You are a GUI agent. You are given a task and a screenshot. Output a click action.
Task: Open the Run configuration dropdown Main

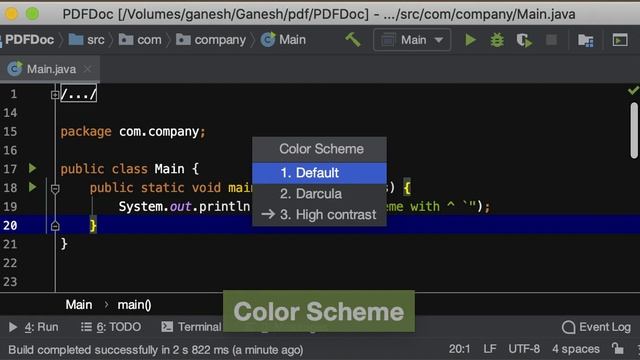[x=412, y=40]
